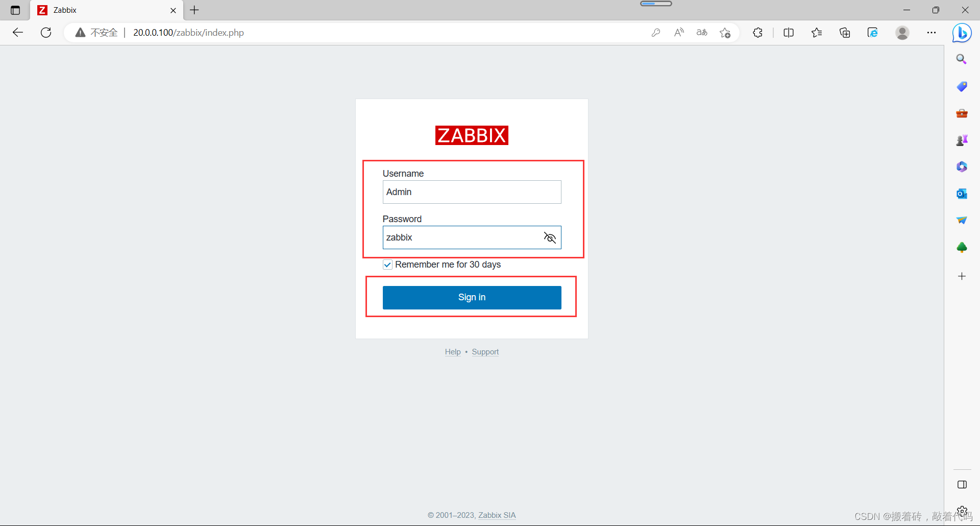Screen dimensions: 980x526
Task: Open a new browser tab
Action: (x=194, y=10)
